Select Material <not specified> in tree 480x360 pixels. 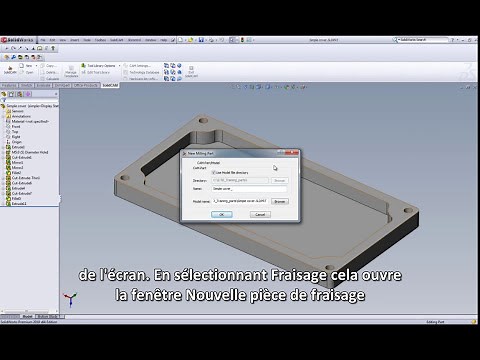28,121
